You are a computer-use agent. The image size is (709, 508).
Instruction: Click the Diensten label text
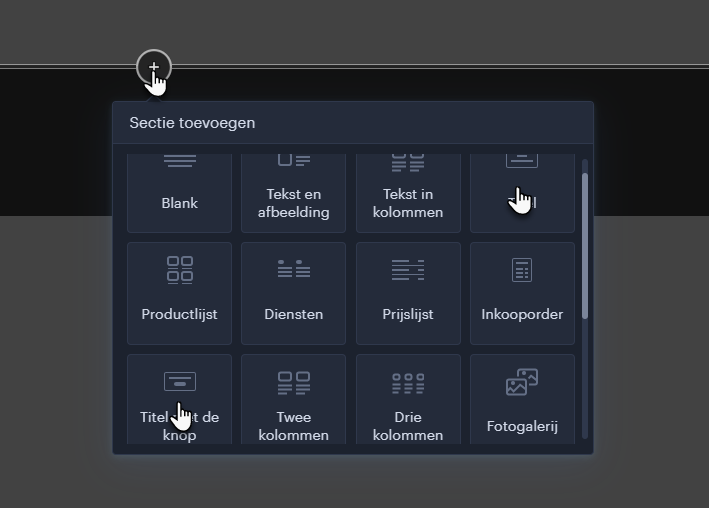click(294, 314)
